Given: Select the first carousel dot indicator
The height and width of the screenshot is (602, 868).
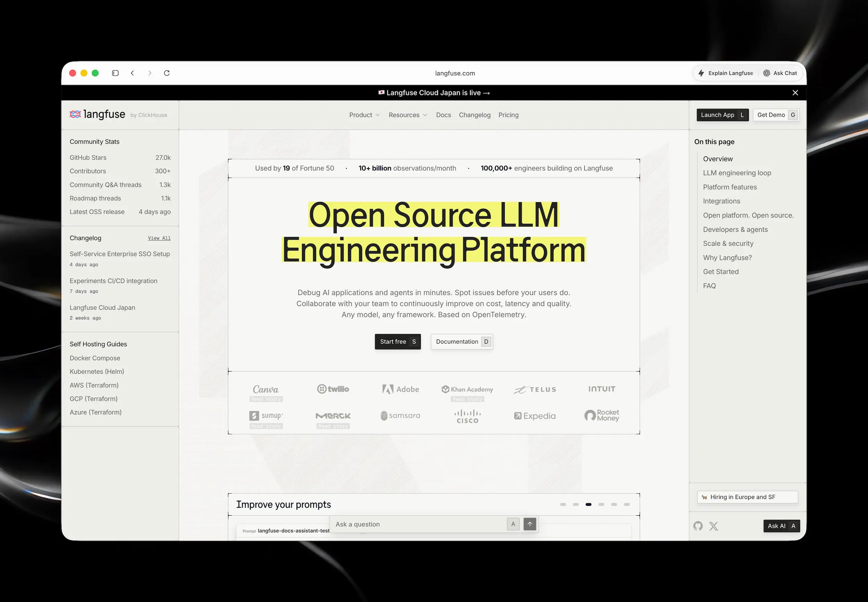Looking at the screenshot, I should coord(563,505).
